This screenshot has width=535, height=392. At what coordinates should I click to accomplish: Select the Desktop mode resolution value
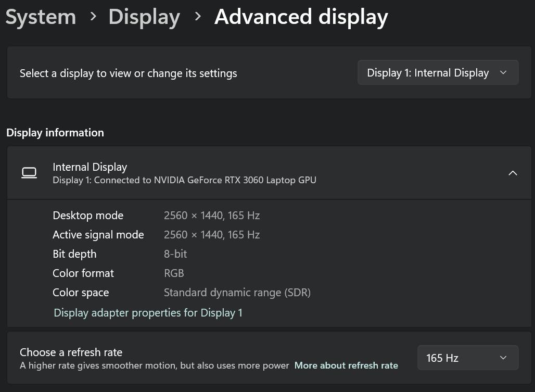coord(211,216)
